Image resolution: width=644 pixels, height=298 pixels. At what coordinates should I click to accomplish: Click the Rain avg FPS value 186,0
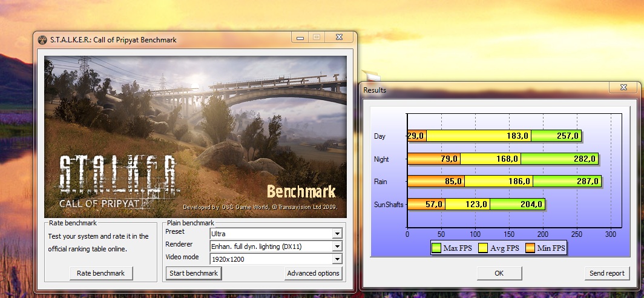tap(519, 181)
